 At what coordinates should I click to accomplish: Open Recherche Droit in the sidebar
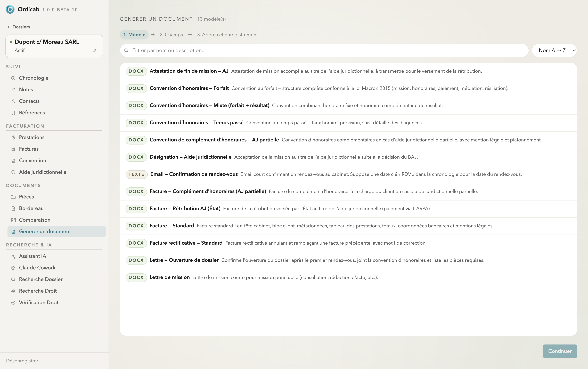(x=57, y=291)
